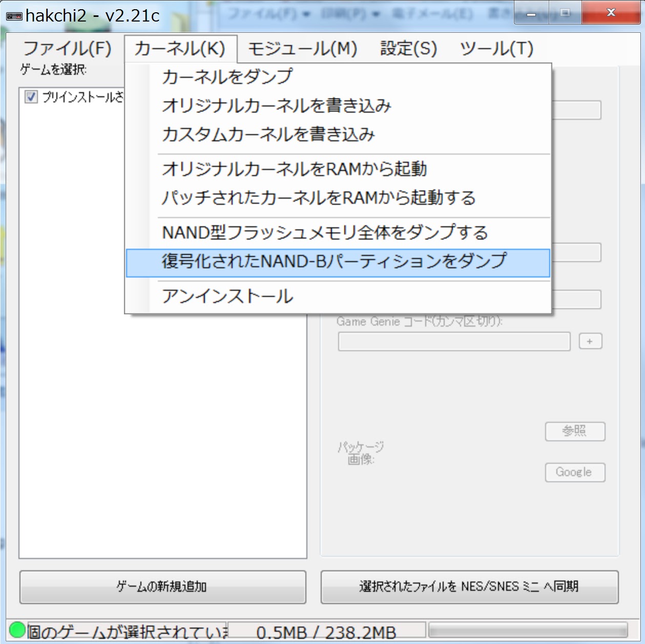Choose カスタムカーネルを書き込み
Screen dimensions: 645x644
click(338, 134)
